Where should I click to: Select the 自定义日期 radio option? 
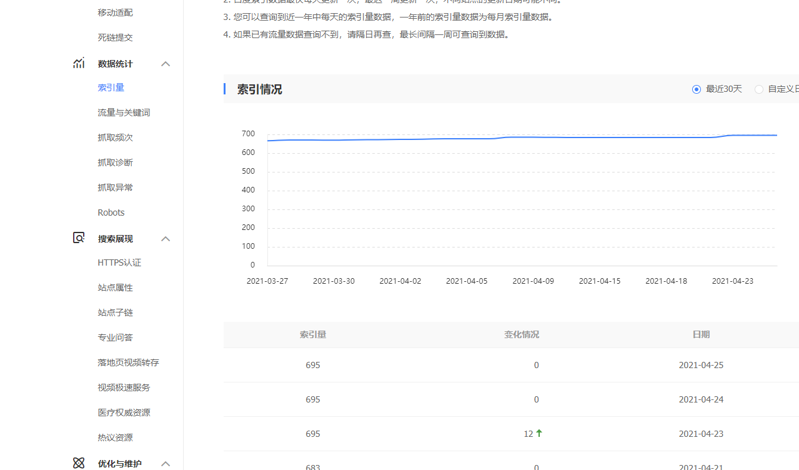coord(759,89)
